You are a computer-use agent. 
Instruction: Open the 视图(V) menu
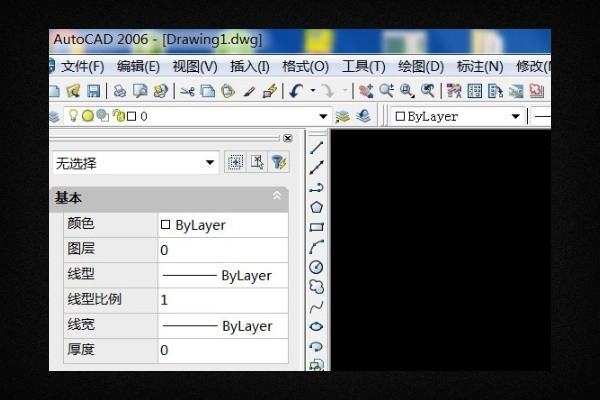pos(195,67)
